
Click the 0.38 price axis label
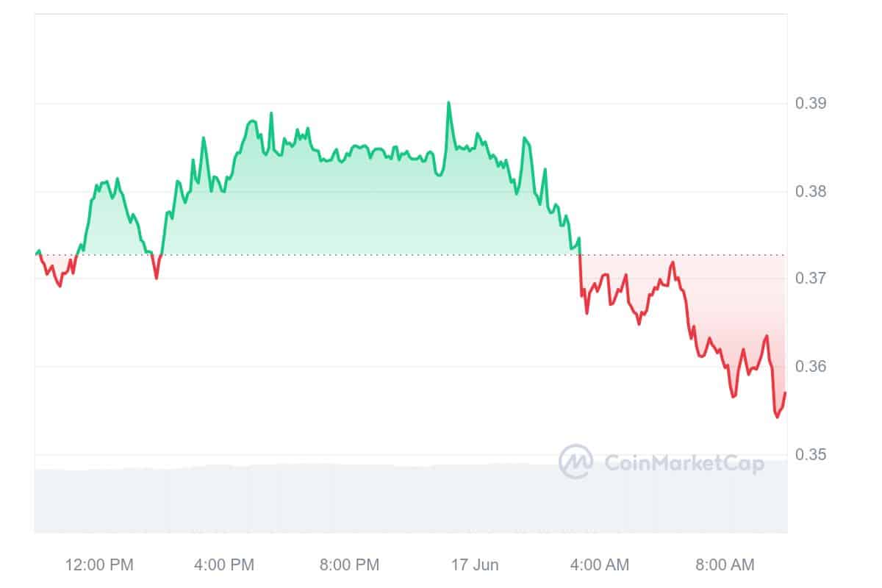click(x=811, y=192)
